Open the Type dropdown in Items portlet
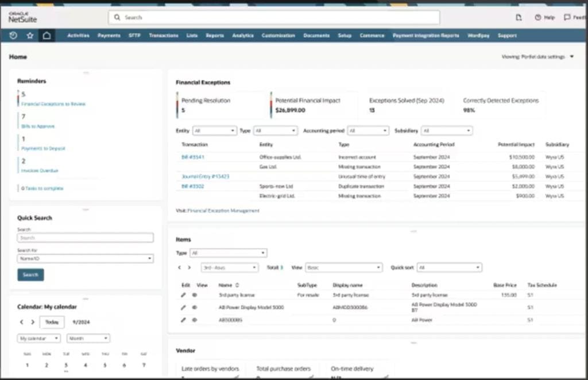Image resolution: width=588 pixels, height=380 pixels. point(229,253)
